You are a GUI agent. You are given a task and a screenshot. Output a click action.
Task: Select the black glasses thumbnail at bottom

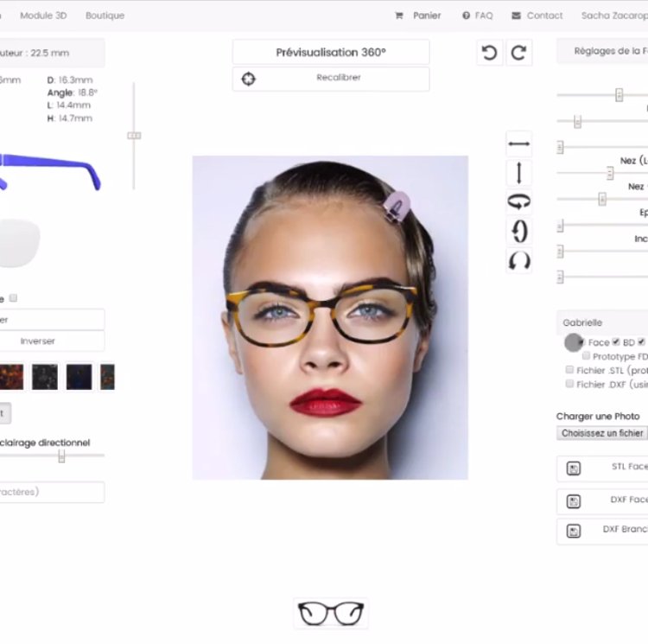pyautogui.click(x=331, y=614)
